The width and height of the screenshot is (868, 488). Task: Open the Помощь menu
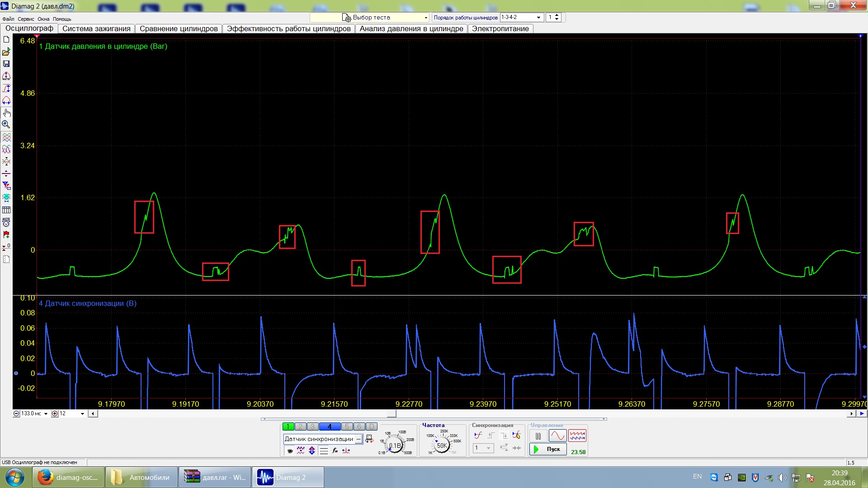point(62,19)
